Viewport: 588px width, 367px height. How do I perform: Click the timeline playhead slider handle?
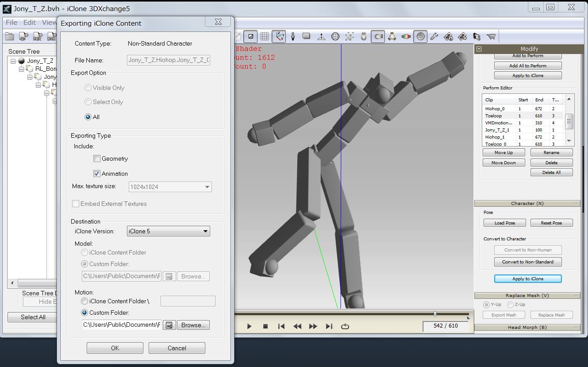click(x=435, y=313)
